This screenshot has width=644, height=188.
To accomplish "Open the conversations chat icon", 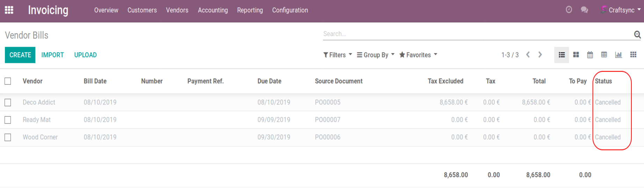I will pos(584,10).
